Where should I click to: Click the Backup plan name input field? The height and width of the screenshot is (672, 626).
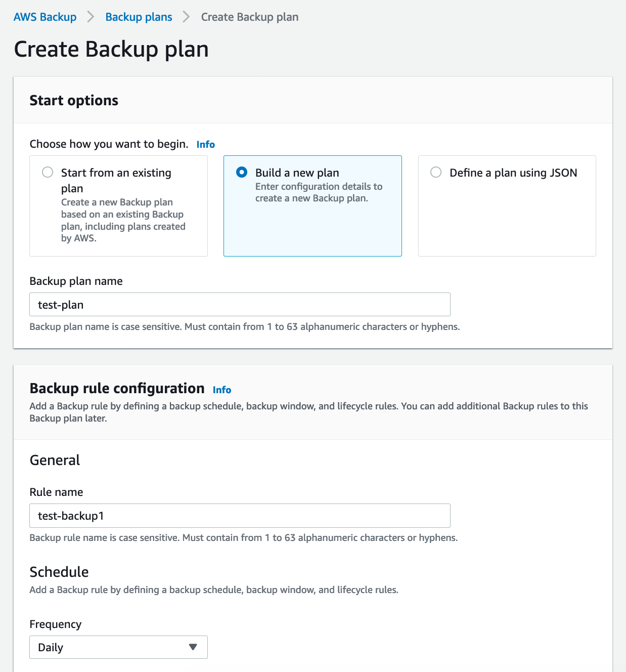[x=240, y=305]
